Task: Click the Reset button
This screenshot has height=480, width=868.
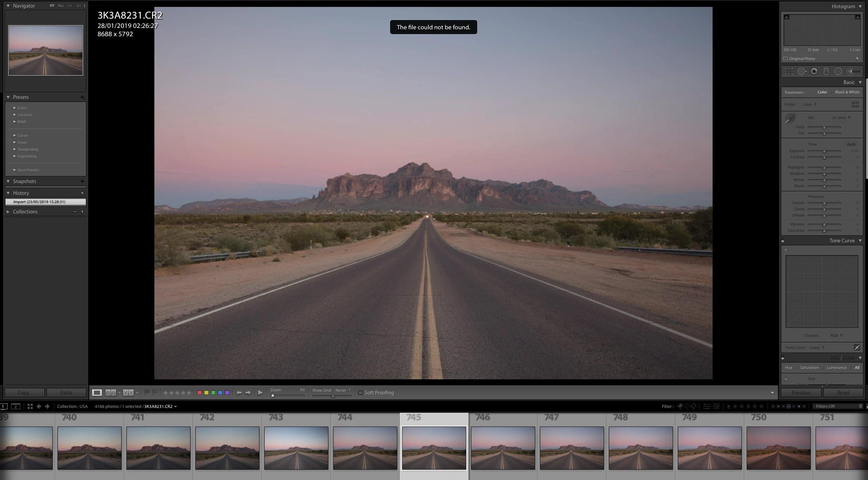Action: click(843, 393)
